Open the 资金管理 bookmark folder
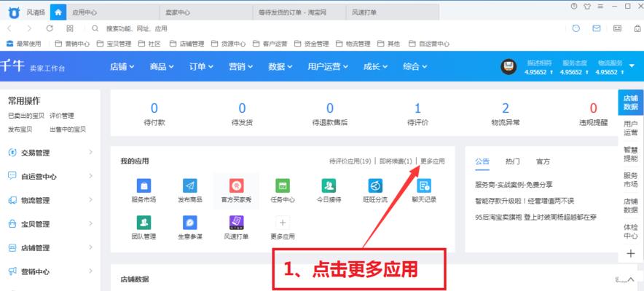The width and height of the screenshot is (644, 291). click(311, 44)
